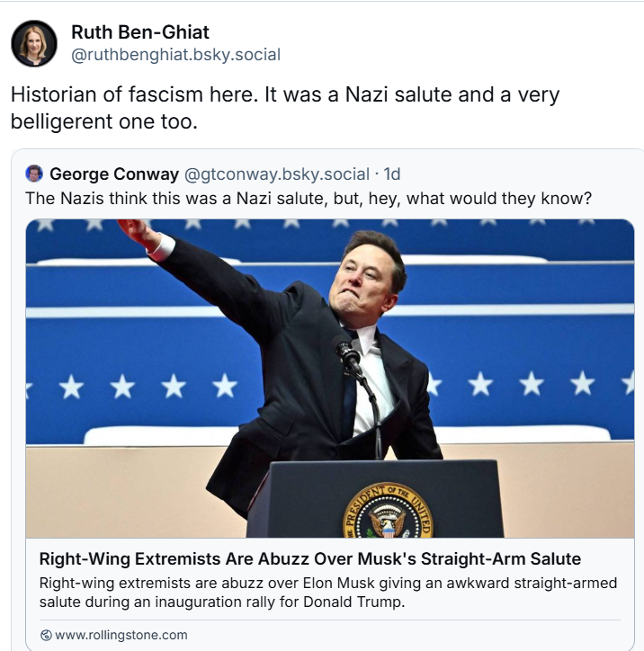Viewport: 644px width, 651px height.
Task: Click the @gtconway.bsky.social handle
Action: [x=276, y=174]
